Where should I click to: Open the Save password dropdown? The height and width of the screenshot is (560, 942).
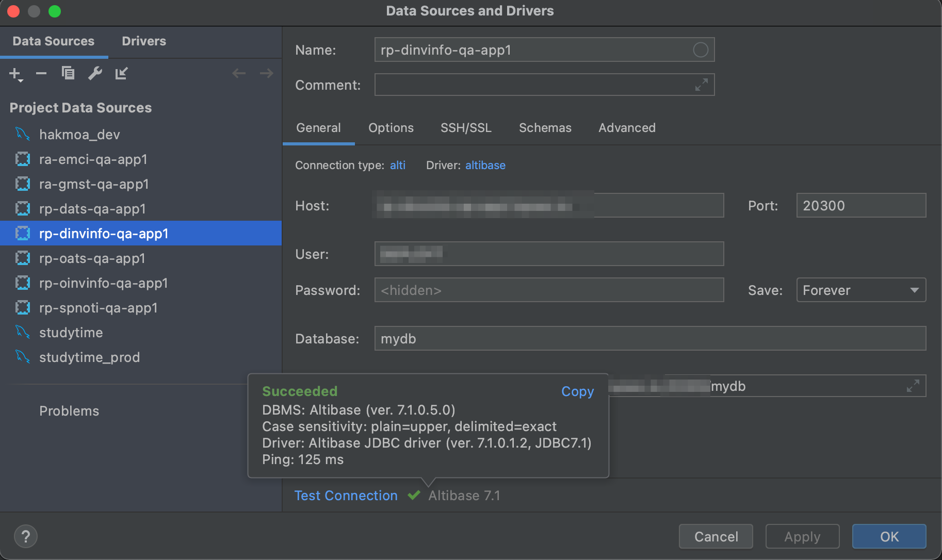pyautogui.click(x=861, y=290)
